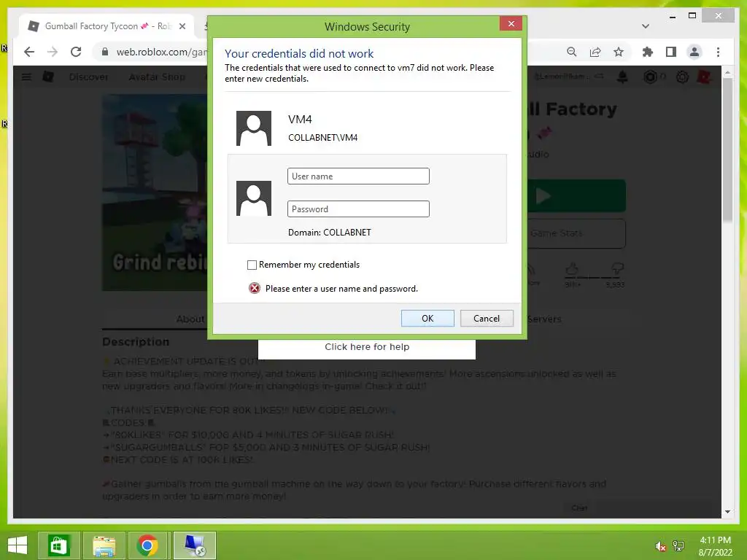
Task: Click the thumbs up like icon
Action: (572, 270)
